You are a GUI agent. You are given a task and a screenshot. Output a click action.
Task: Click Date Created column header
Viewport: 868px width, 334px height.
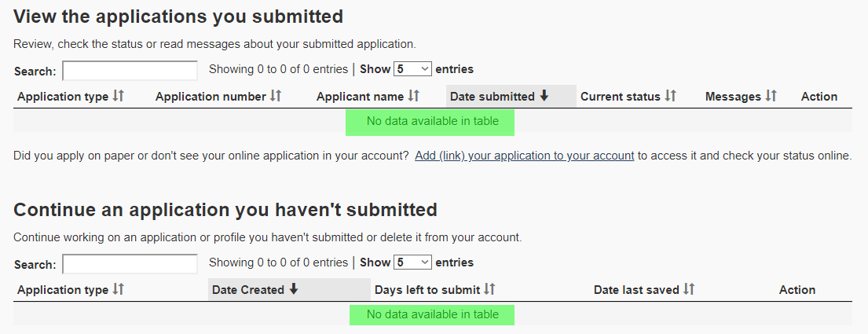(289, 290)
